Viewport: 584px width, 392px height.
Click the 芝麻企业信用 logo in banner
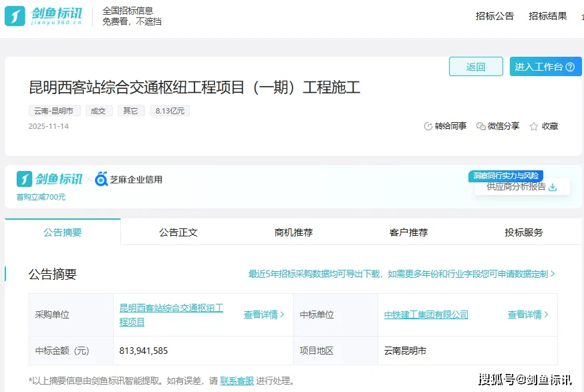(x=128, y=179)
